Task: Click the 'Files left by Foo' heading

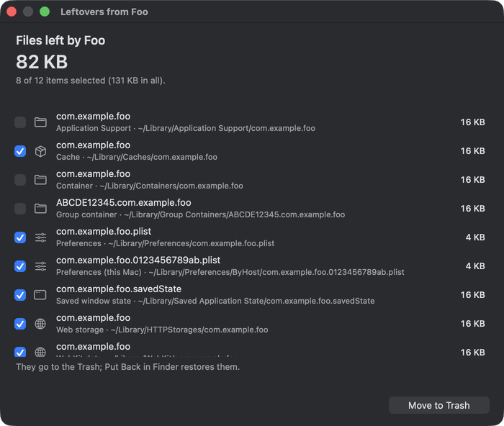Action: click(60, 41)
